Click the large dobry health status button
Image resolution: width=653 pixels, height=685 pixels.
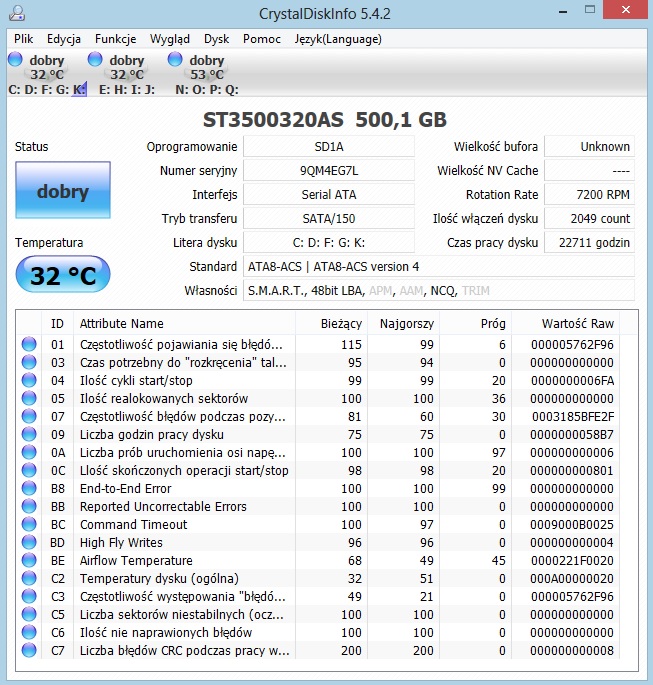(x=63, y=190)
